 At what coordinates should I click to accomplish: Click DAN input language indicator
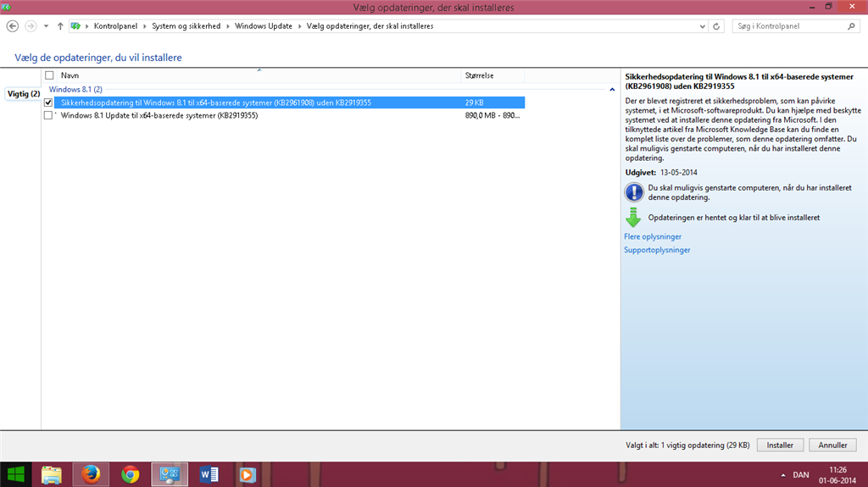point(801,475)
